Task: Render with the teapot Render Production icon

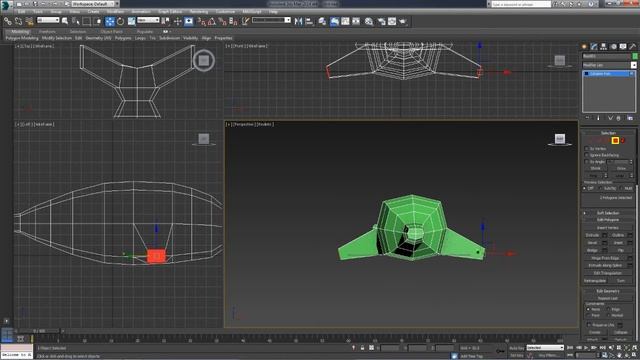Action: pos(403,21)
